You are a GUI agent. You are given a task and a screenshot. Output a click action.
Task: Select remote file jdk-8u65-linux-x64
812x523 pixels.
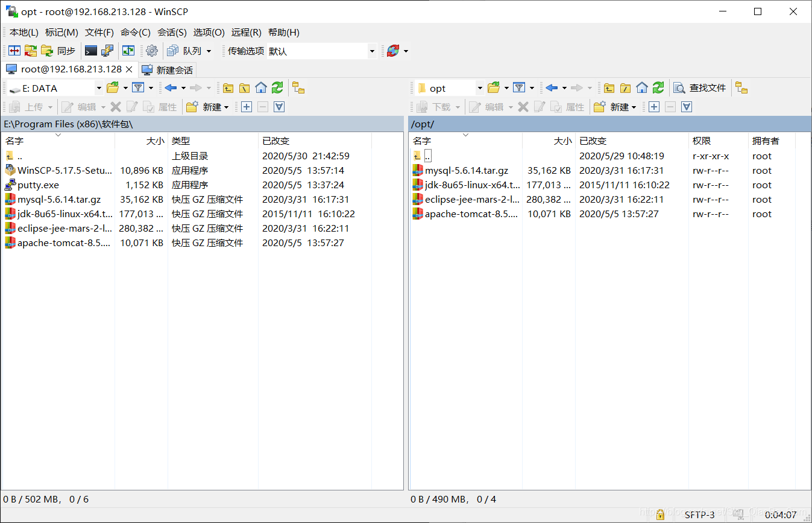(465, 185)
